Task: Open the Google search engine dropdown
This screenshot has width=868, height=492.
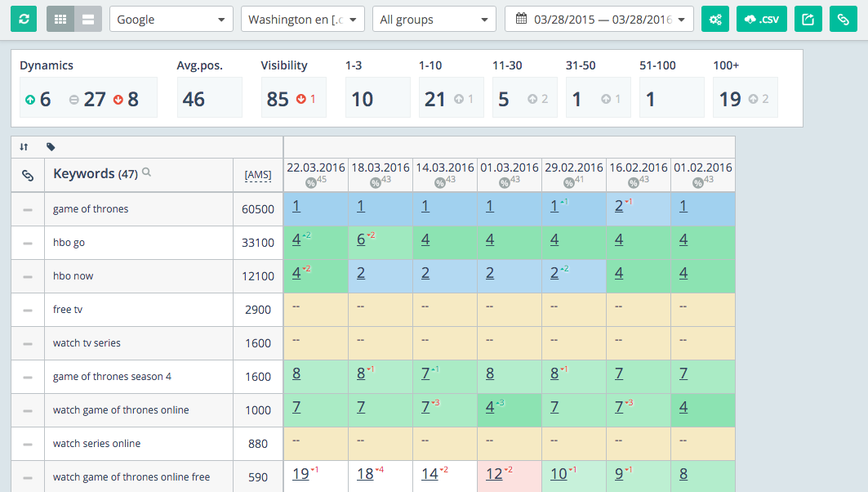Action: point(171,19)
